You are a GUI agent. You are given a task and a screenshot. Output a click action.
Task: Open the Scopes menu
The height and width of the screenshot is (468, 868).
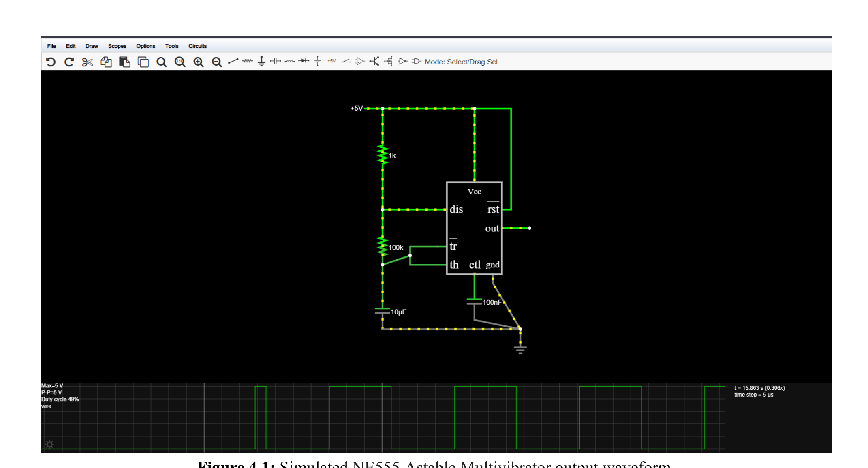[117, 46]
